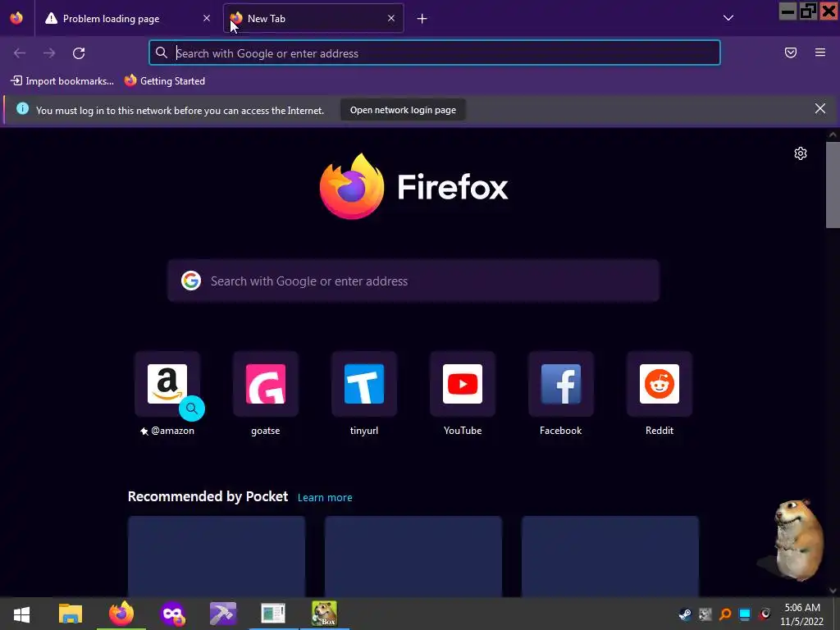The width and height of the screenshot is (840, 630).
Task: Close the New Tab tab
Action: 391,18
